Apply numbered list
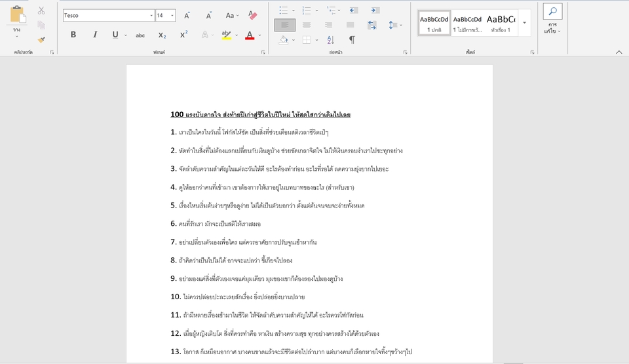629x364 pixels. click(307, 10)
